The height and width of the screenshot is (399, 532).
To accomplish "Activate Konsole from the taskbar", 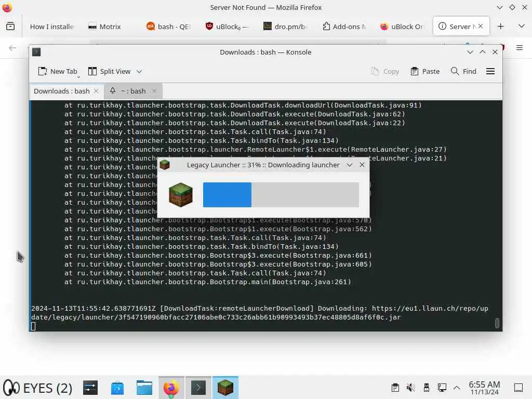I will click(x=198, y=388).
